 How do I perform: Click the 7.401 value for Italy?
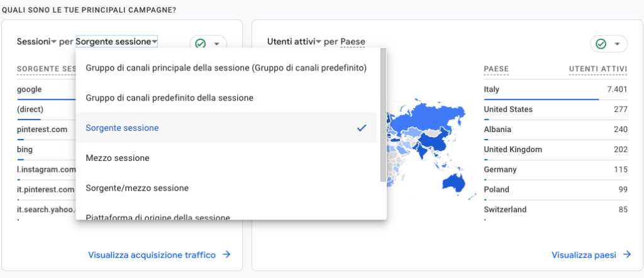tap(617, 89)
